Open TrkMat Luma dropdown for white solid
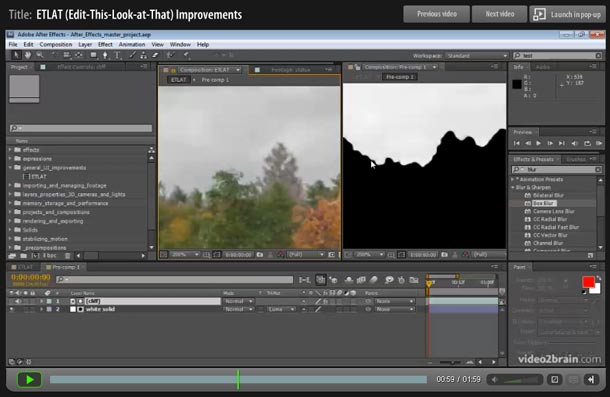Screen dimensions: 610x397 pyautogui.click(x=281, y=309)
